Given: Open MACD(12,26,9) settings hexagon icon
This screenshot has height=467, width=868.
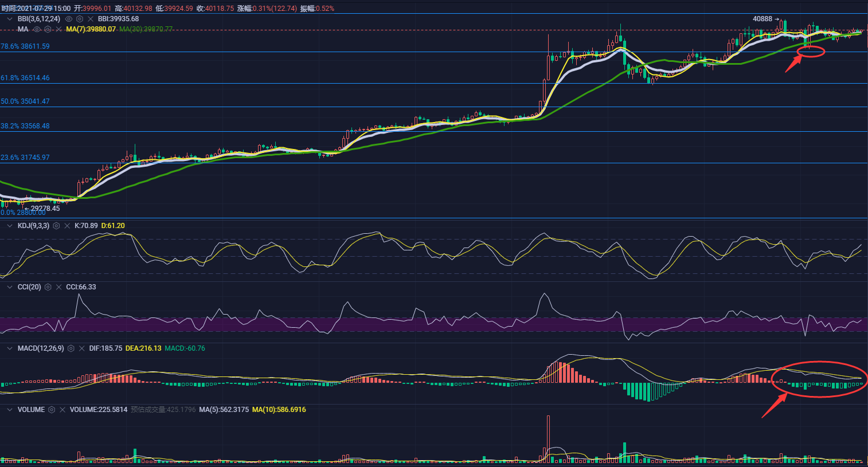Looking at the screenshot, I should click(71, 348).
